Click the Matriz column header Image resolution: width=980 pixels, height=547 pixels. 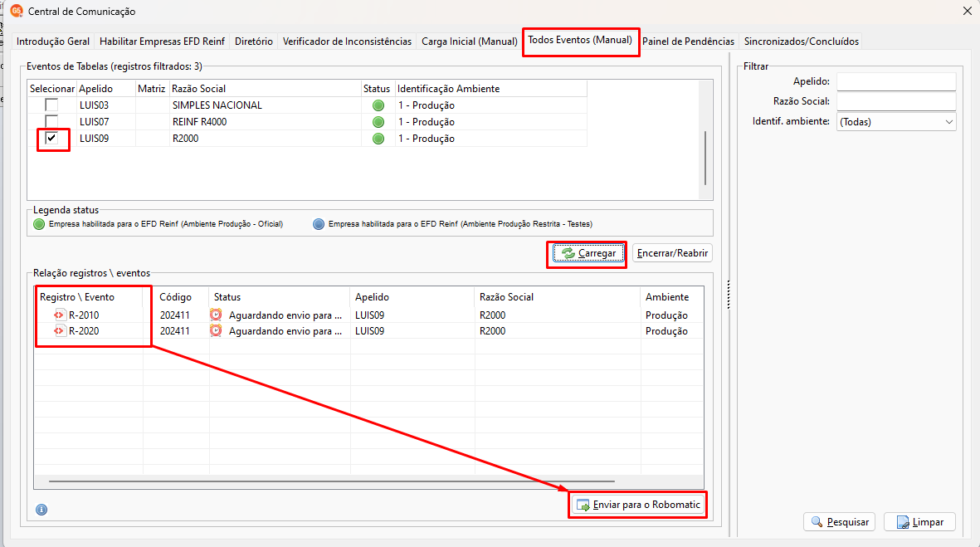151,89
